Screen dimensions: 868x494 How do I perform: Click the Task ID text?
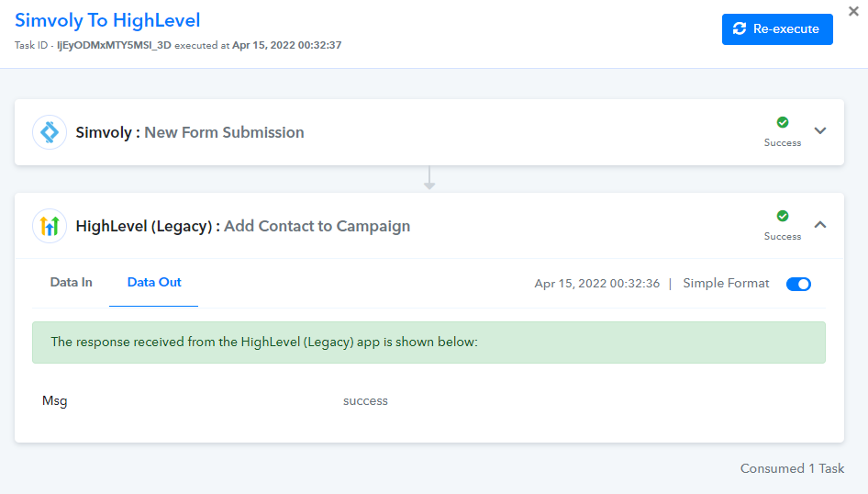(x=93, y=45)
